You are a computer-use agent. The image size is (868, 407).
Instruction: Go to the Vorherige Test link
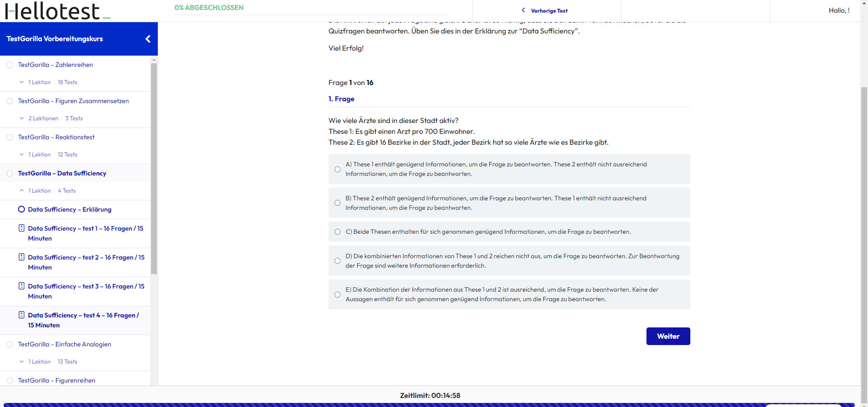[549, 11]
